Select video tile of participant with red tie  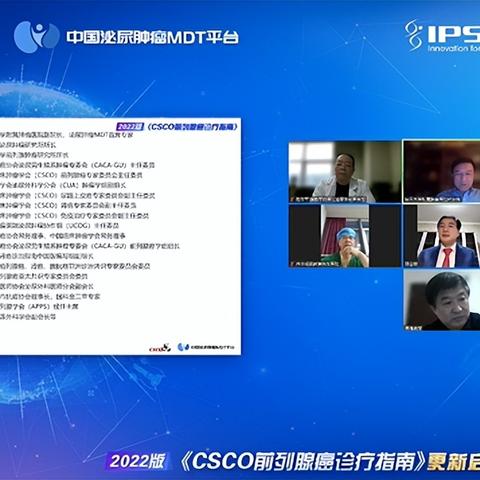[442, 236]
